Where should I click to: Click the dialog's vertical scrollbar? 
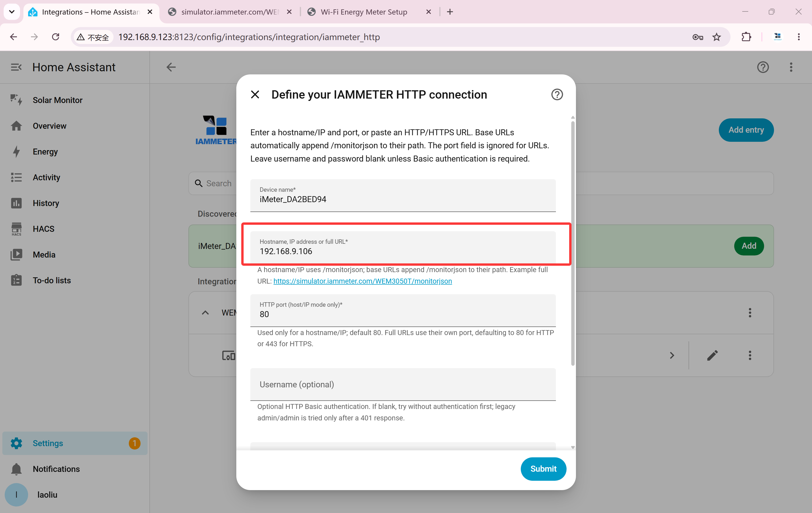click(x=573, y=243)
